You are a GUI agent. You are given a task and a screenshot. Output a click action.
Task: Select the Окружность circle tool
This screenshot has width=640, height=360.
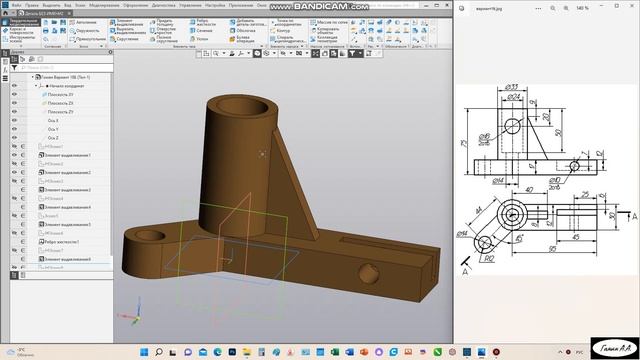[84, 31]
